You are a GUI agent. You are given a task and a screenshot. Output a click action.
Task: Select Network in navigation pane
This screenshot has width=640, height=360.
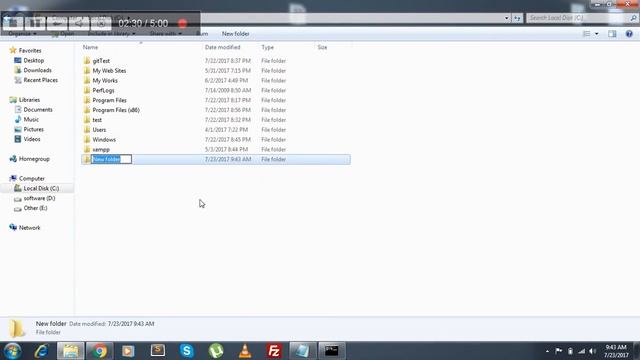coord(29,228)
